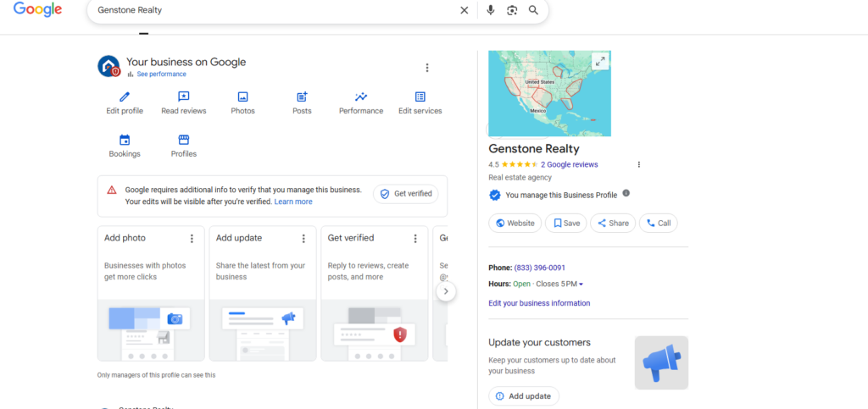This screenshot has height=409, width=868.
Task: Click the Share button
Action: [613, 224]
